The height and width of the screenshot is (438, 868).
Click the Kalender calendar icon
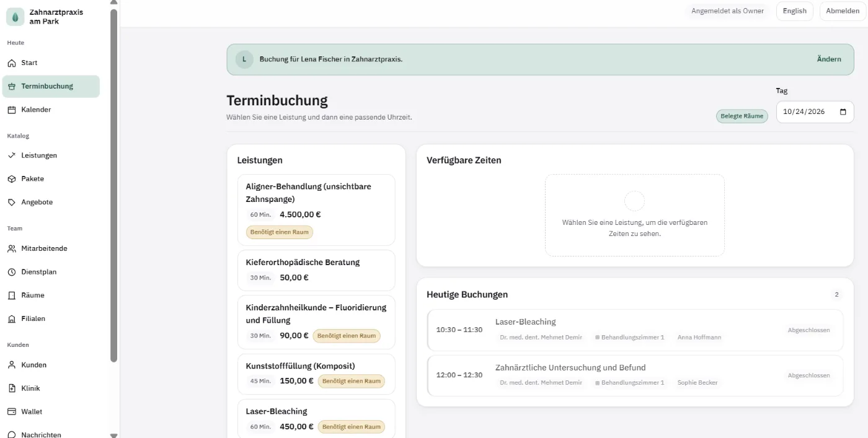[12, 110]
